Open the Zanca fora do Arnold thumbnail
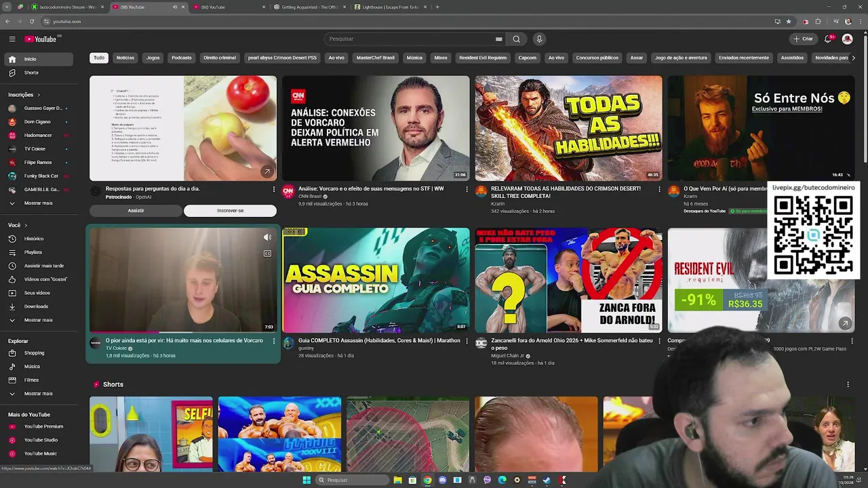868x488 pixels. [568, 280]
